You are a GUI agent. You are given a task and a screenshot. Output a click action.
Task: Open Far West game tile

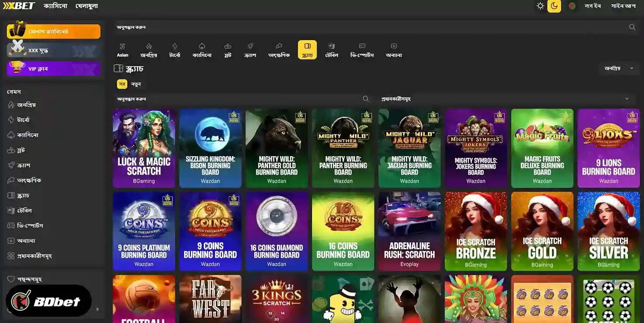pos(210,299)
